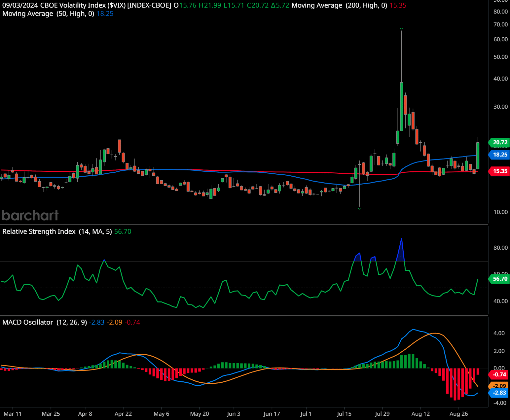Viewport: 510px width, 420px height.
Task: Click the red -0.74 MACD histogram tag
Action: click(499, 374)
